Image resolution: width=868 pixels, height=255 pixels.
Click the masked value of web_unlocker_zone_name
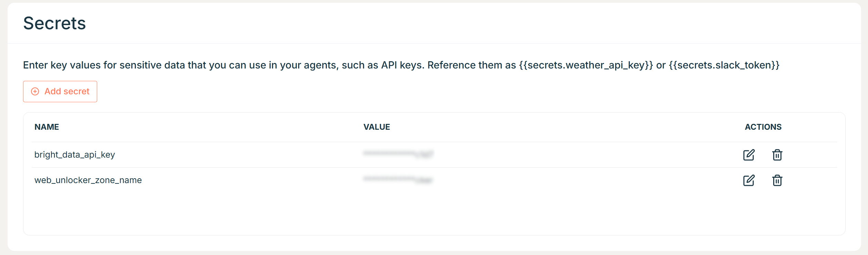coord(398,179)
